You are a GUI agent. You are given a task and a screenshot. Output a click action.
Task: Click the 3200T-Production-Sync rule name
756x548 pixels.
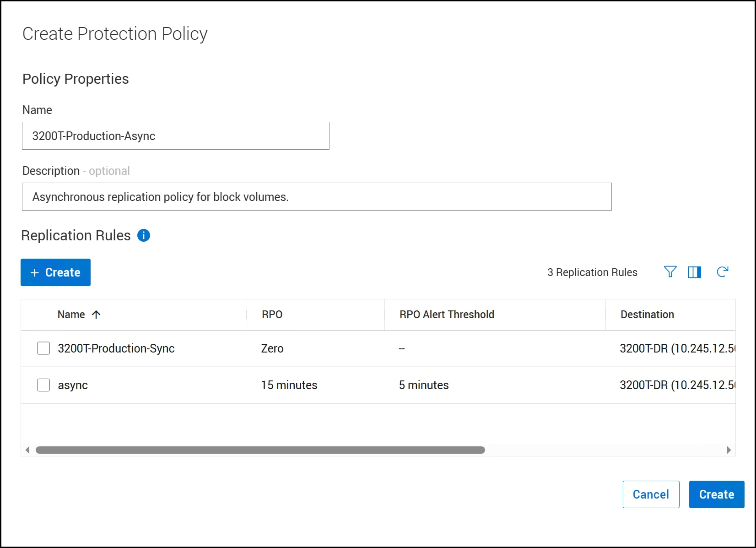(116, 348)
